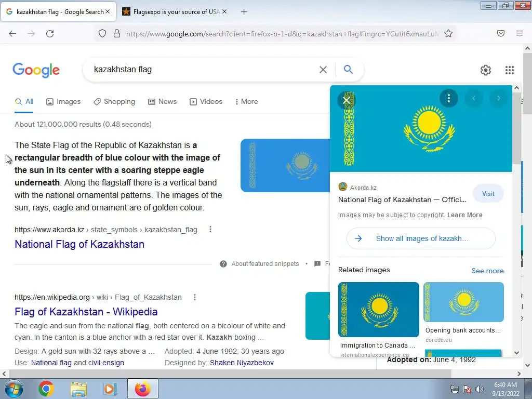Open three-dot options for Wikipedia result
The width and height of the screenshot is (532, 399).
195,297
